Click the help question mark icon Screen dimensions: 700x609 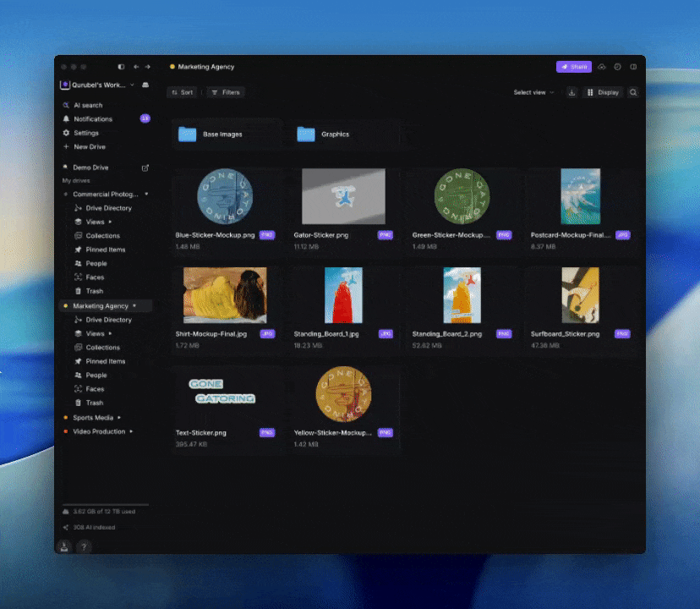pyautogui.click(x=84, y=546)
